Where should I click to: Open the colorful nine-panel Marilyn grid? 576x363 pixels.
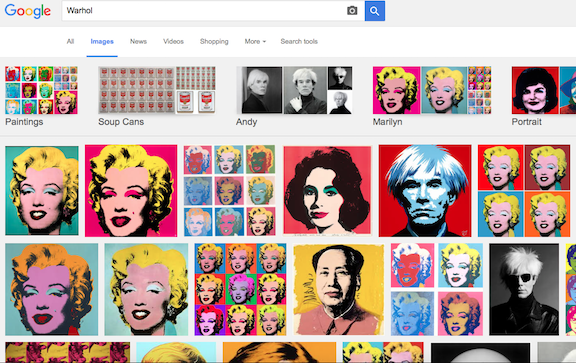point(240,289)
